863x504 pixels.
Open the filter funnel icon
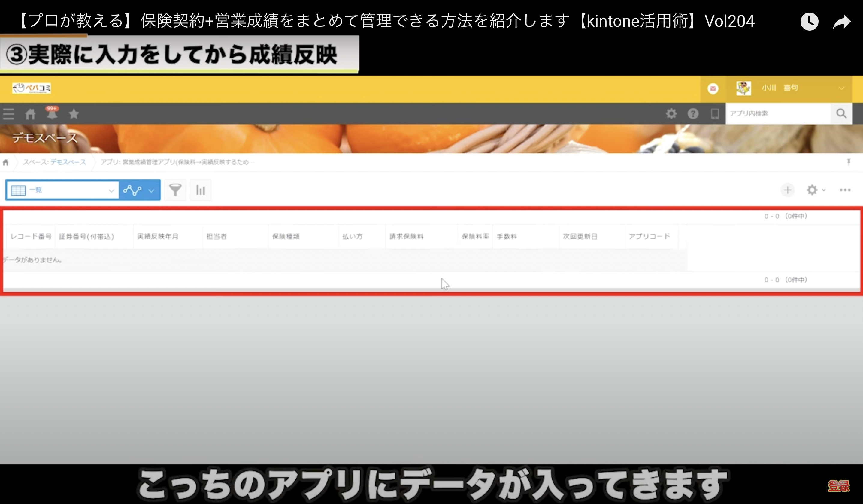tap(175, 190)
